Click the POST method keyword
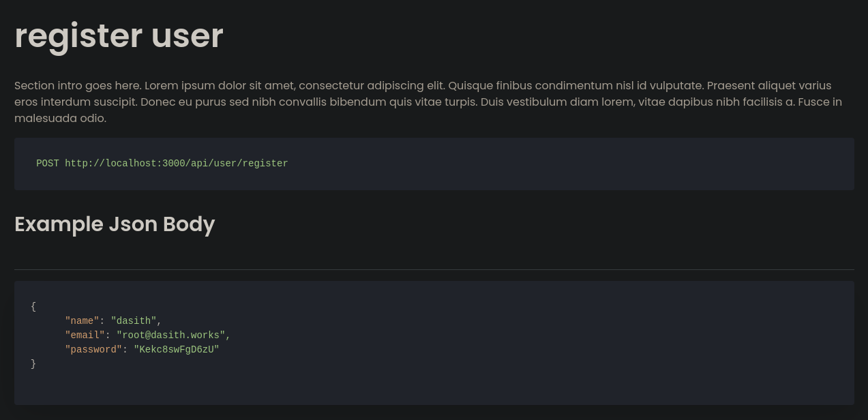The image size is (868, 420). [x=48, y=164]
